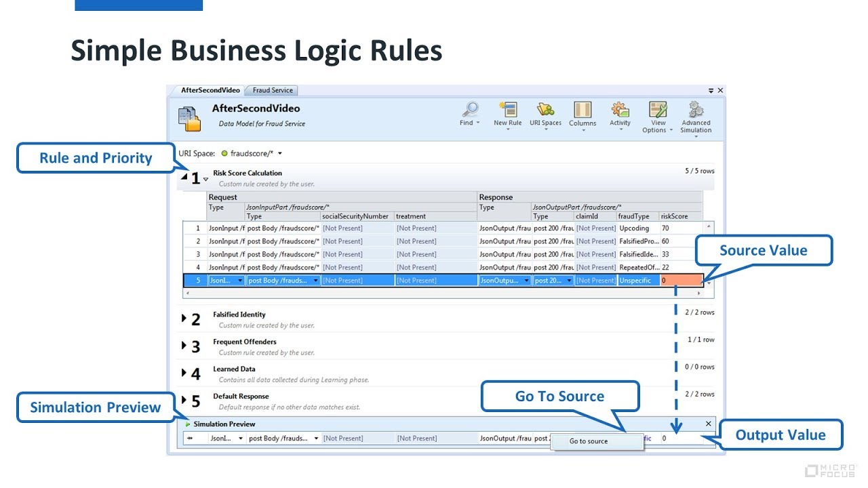
Task: Click the data model document icon
Action: 190,119
